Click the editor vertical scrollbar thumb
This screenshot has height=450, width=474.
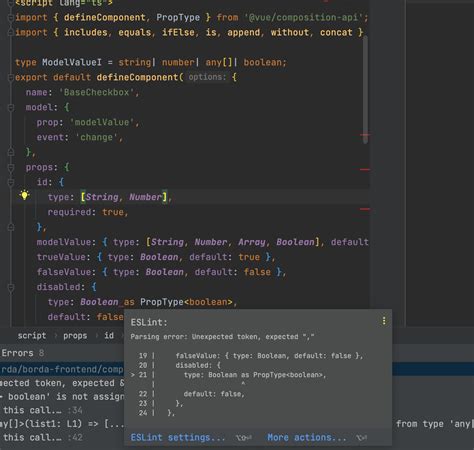pyautogui.click(x=365, y=90)
